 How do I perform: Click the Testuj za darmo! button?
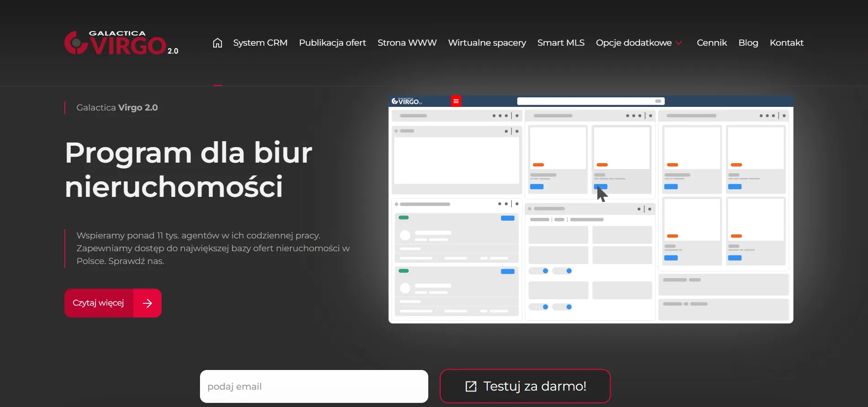(525, 386)
